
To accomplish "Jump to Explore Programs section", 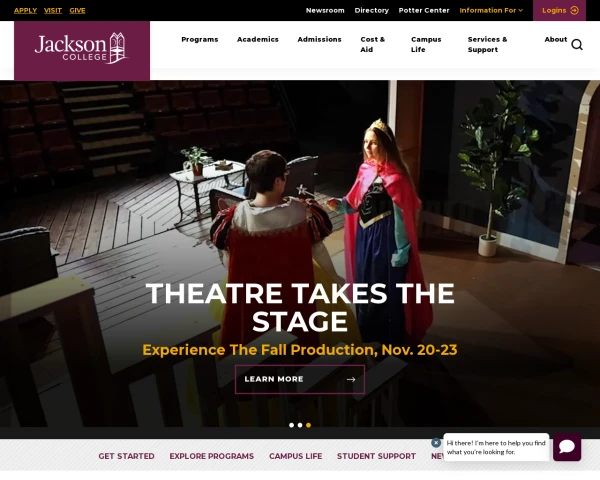I will pyautogui.click(x=212, y=456).
